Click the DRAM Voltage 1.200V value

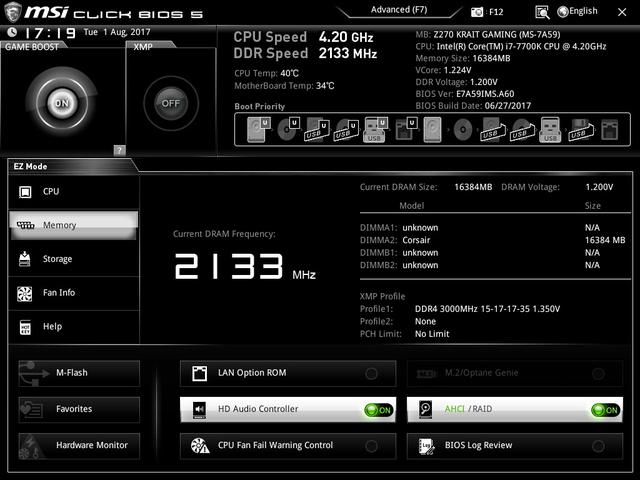click(x=599, y=187)
